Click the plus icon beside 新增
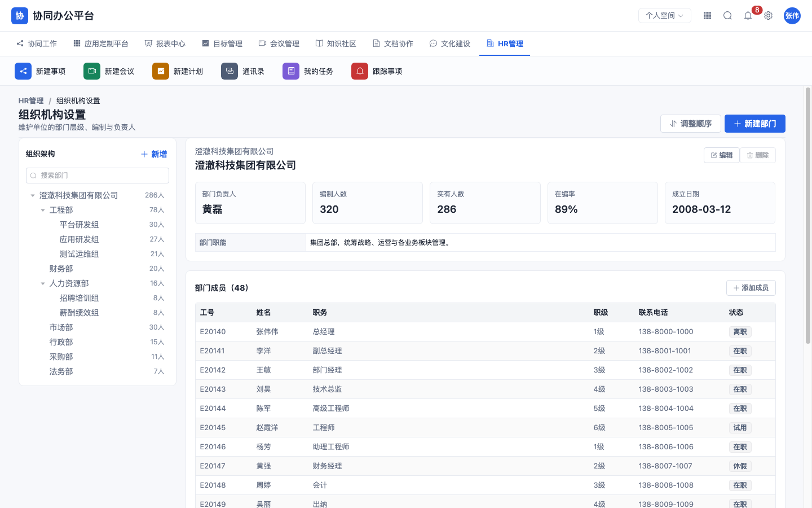This screenshot has width=812, height=508. [144, 154]
